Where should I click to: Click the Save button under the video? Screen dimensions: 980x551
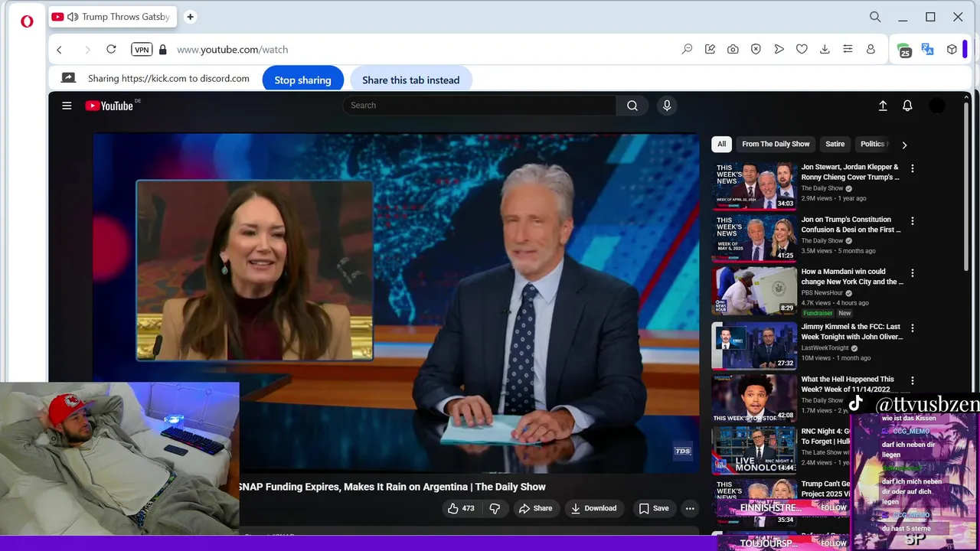coord(654,508)
